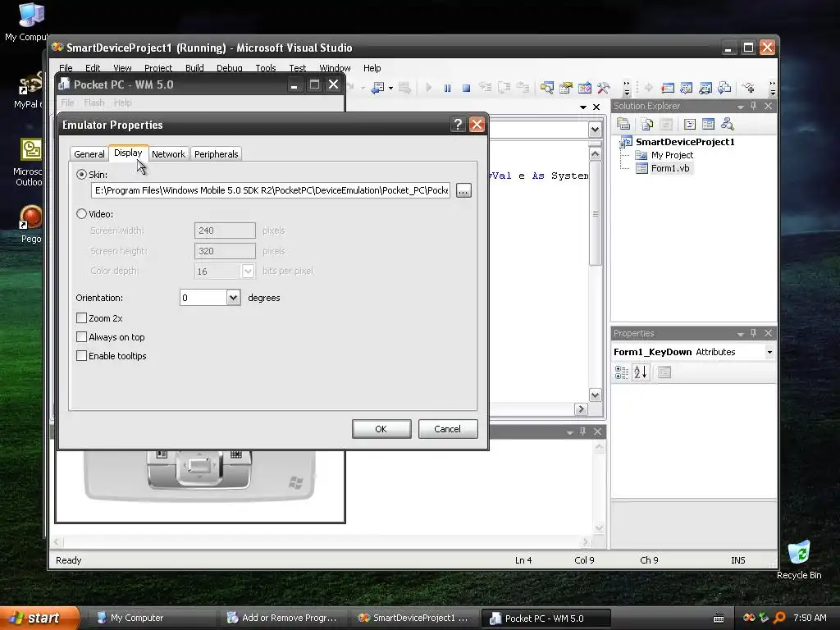Open the Orientation degrees dropdown
Image resolution: width=840 pixels, height=630 pixels.
tap(233, 298)
